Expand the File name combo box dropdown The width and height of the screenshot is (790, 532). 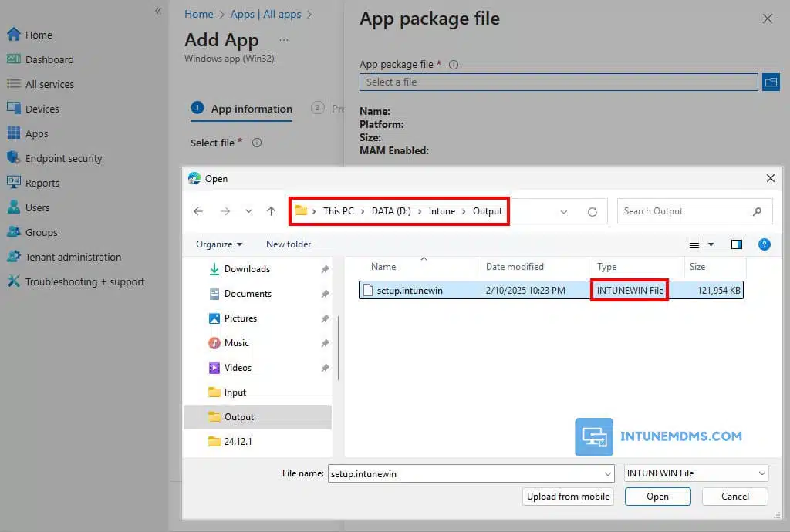(x=608, y=473)
